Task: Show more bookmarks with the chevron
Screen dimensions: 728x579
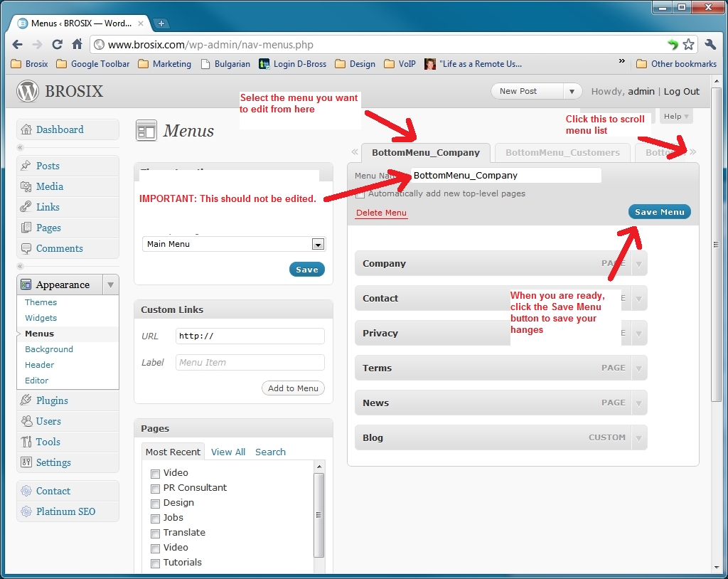Action: pyautogui.click(x=621, y=61)
